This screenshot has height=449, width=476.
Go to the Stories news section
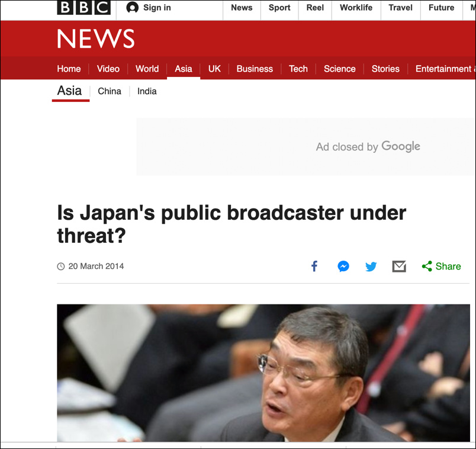tap(385, 69)
